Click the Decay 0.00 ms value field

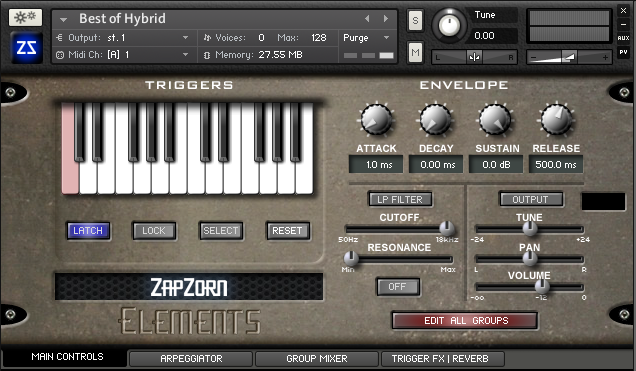tap(436, 165)
